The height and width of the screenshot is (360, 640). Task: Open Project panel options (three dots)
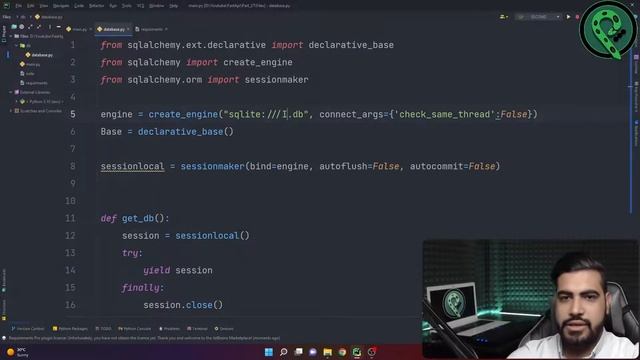click(50, 27)
